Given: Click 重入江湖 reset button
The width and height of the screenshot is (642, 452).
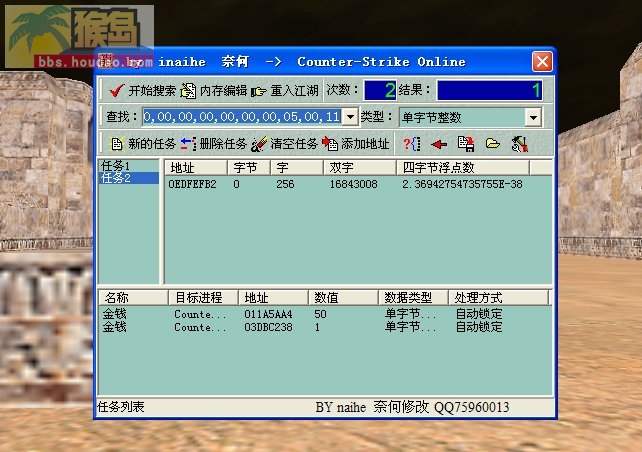Looking at the screenshot, I should pyautogui.click(x=285, y=90).
